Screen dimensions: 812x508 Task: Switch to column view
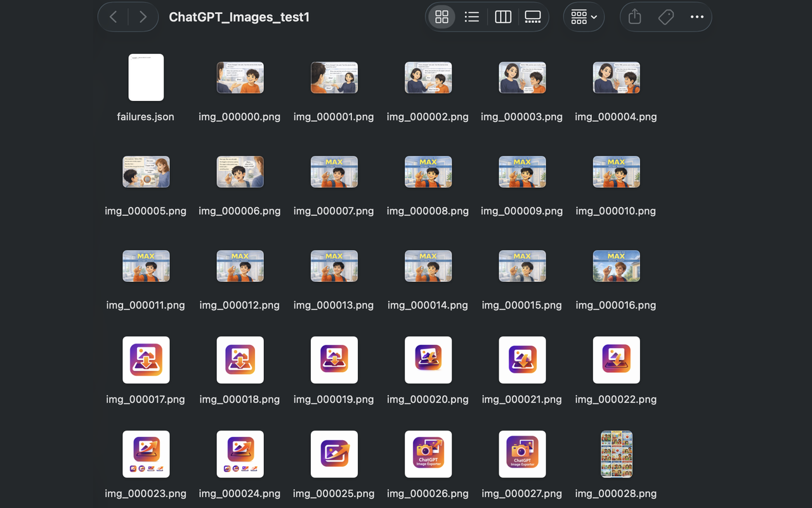[503, 17]
